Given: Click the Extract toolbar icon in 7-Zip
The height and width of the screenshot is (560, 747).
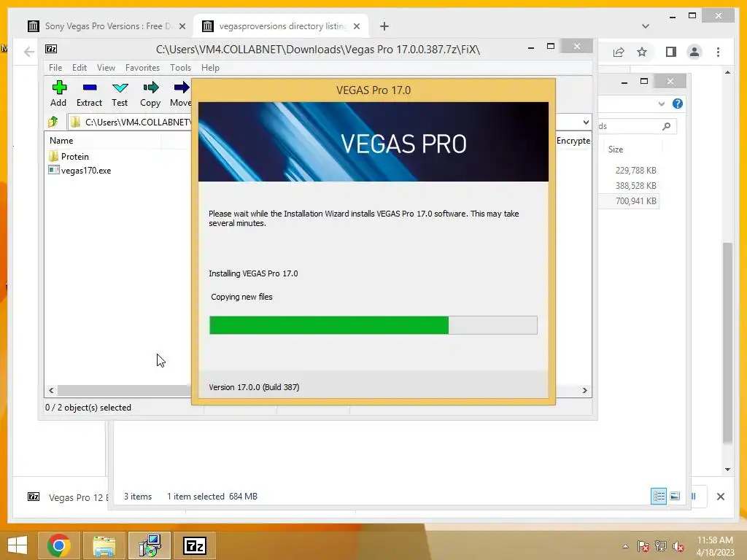Looking at the screenshot, I should pyautogui.click(x=89, y=94).
